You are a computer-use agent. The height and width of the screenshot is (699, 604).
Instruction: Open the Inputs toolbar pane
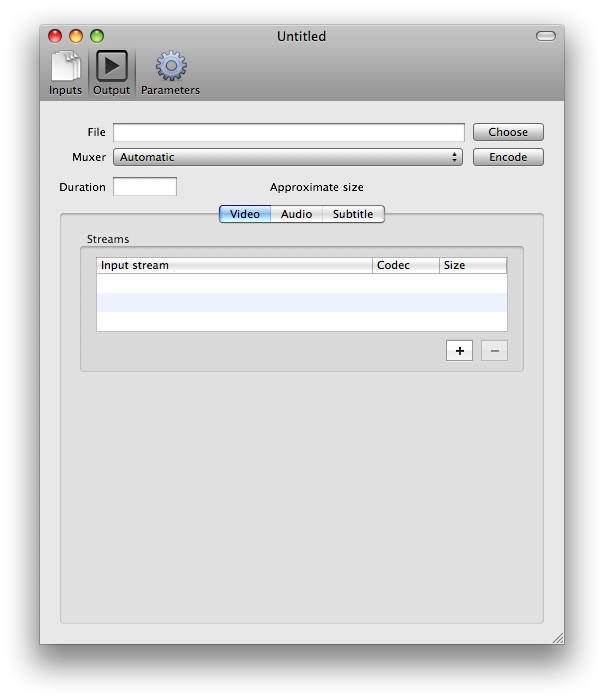click(66, 73)
